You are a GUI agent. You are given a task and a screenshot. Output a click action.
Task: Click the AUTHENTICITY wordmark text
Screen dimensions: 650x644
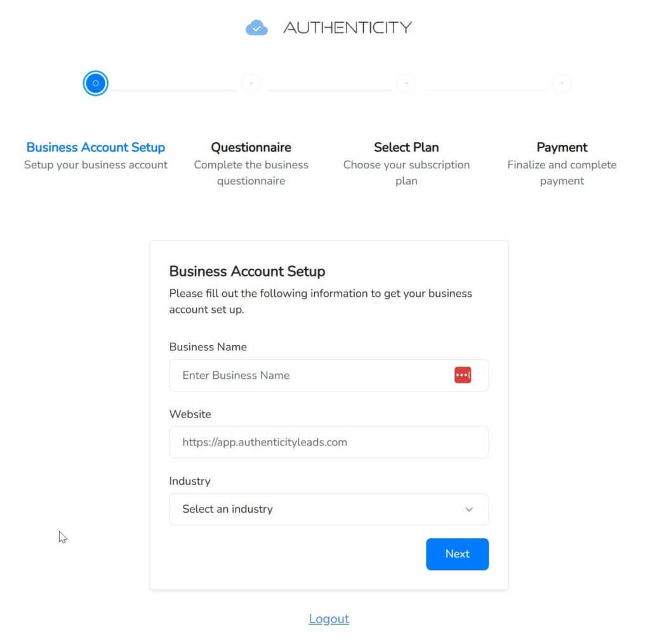point(347,27)
